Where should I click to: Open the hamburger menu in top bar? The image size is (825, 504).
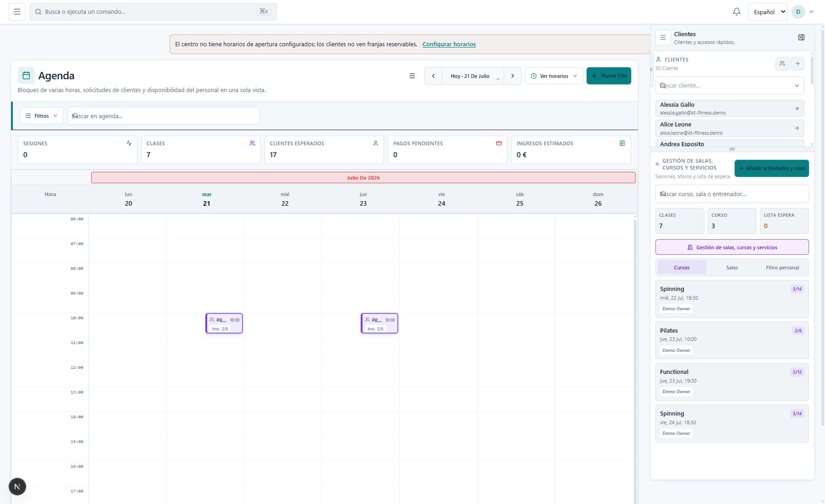17,12
